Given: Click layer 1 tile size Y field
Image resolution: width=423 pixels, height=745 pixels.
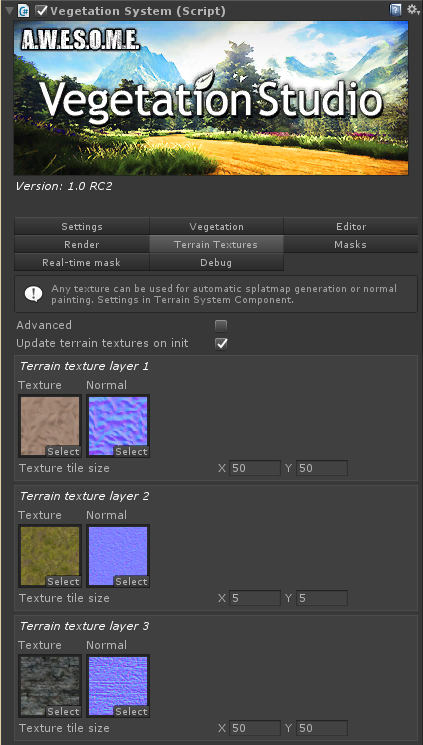Looking at the screenshot, I should pos(322,468).
